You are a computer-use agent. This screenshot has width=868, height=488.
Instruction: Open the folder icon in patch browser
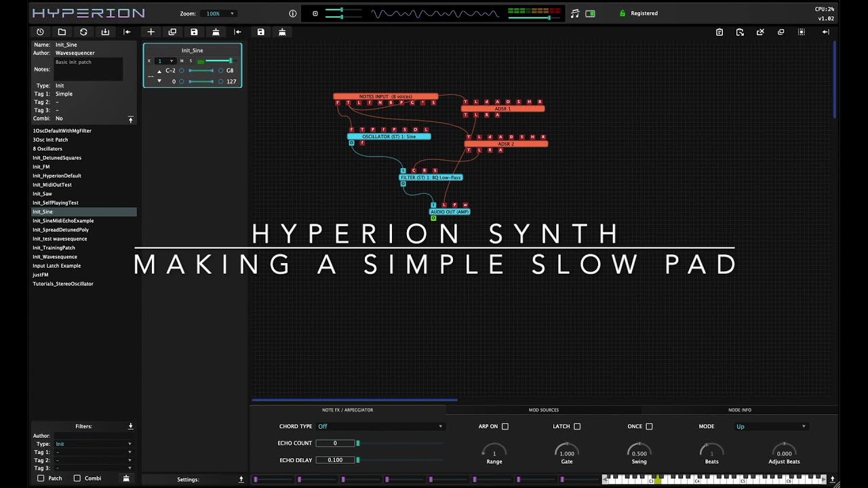(x=62, y=32)
